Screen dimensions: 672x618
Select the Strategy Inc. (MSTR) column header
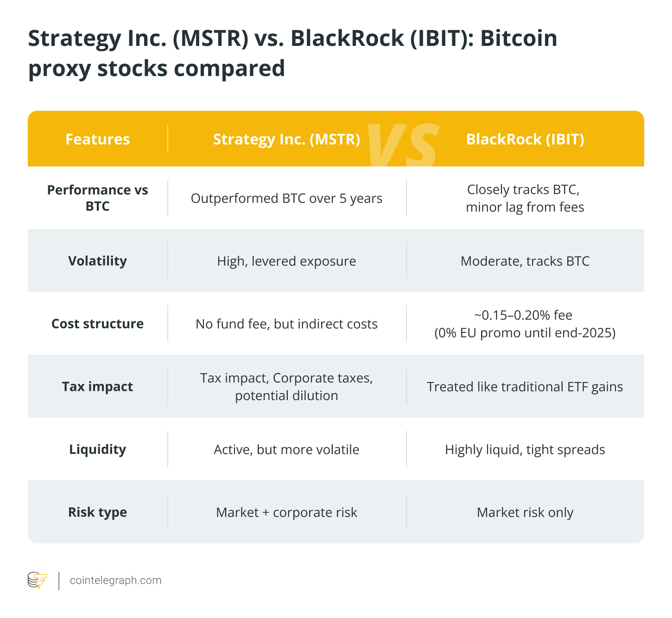point(286,139)
